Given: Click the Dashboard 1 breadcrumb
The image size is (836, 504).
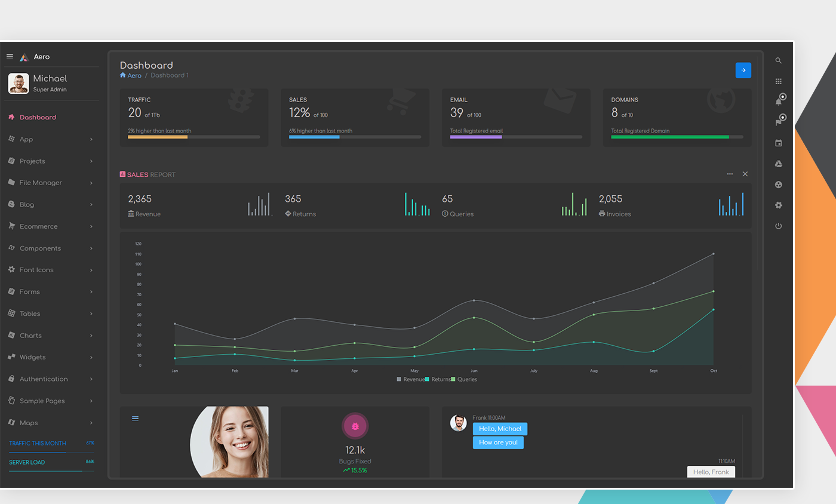Looking at the screenshot, I should point(170,75).
